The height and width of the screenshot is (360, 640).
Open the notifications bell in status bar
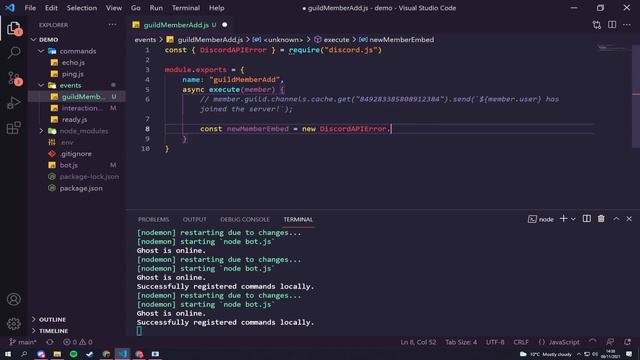pos(627,342)
